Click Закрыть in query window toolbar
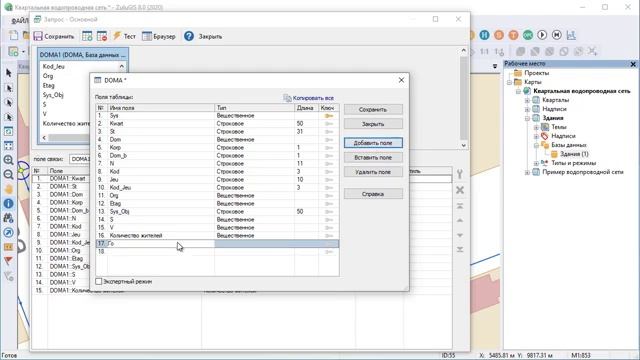 (210, 36)
